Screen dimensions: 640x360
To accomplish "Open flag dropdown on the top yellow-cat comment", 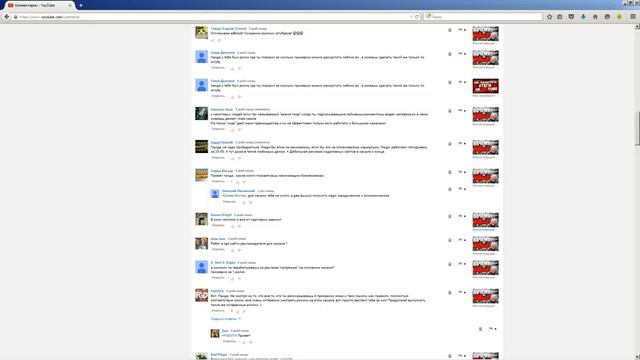I will 462,30.
